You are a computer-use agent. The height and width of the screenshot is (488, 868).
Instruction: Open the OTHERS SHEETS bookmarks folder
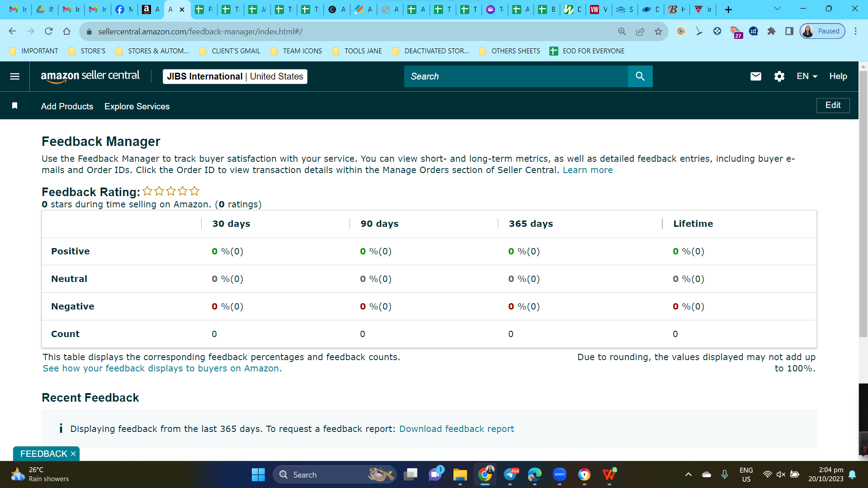[x=509, y=51]
